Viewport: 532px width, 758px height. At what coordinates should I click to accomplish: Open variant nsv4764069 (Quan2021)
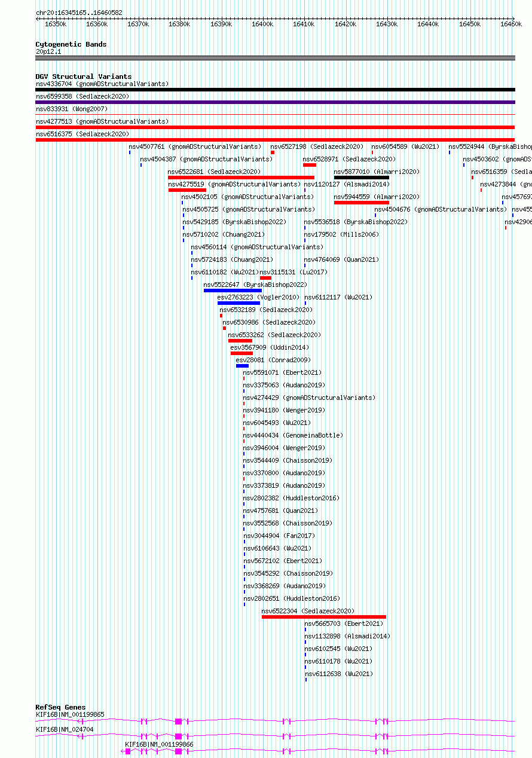341,259
